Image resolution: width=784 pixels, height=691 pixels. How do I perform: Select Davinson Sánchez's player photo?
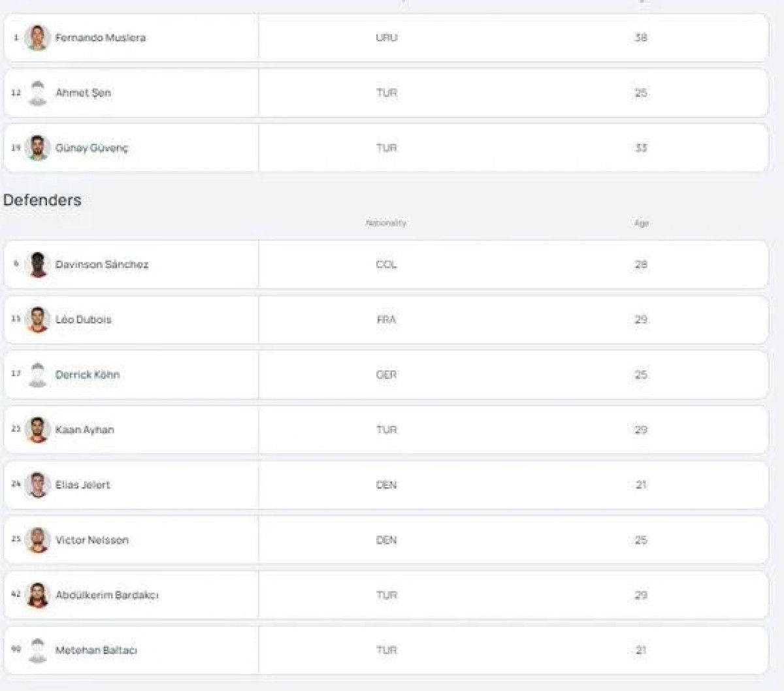pyautogui.click(x=37, y=265)
